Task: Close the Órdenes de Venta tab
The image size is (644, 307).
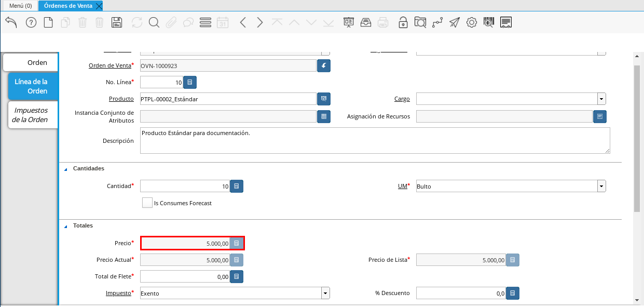Action: (x=99, y=6)
